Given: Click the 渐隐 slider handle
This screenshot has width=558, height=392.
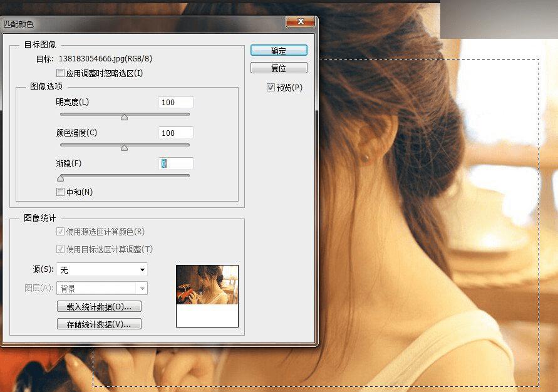Looking at the screenshot, I should (61, 178).
